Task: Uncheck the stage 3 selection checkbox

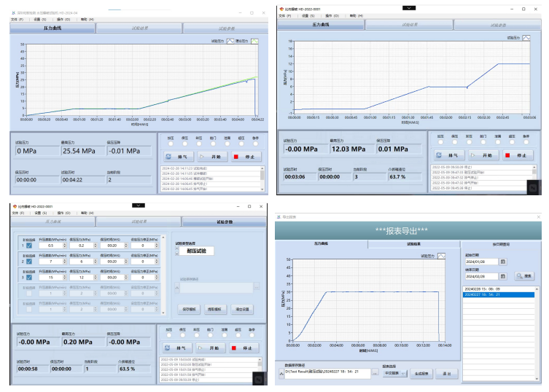Action: point(29,277)
